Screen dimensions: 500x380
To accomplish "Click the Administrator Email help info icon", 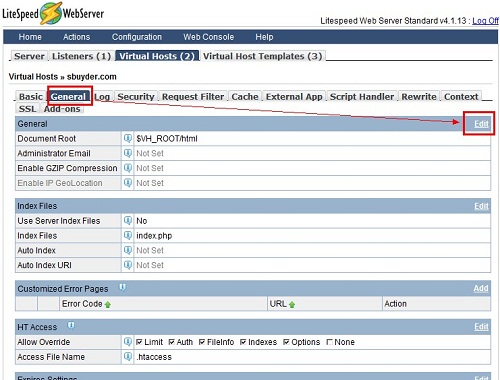I will coord(128,153).
